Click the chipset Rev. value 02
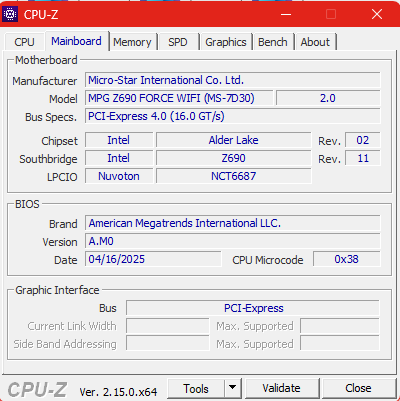This screenshot has height=401, width=400. [x=363, y=140]
